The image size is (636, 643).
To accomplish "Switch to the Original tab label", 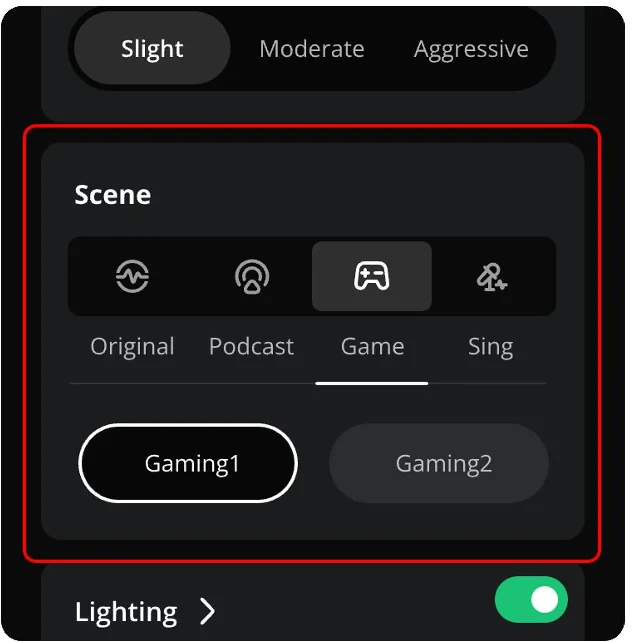I will 132,347.
